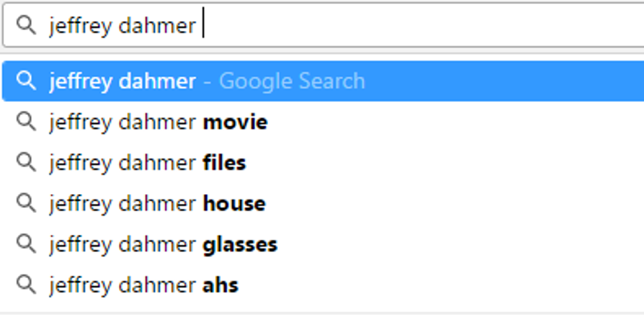The image size is (644, 315).
Task: Choose the 'jeffrey dahmer movie' suggestion
Action: tap(158, 122)
